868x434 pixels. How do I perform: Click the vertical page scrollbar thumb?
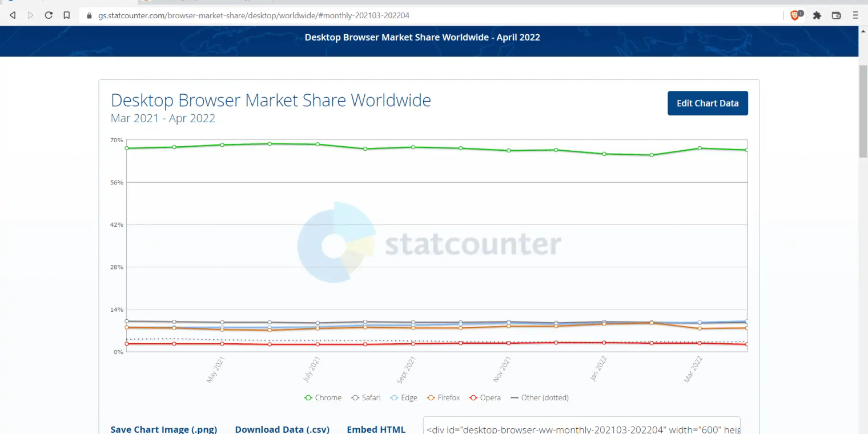click(x=863, y=111)
